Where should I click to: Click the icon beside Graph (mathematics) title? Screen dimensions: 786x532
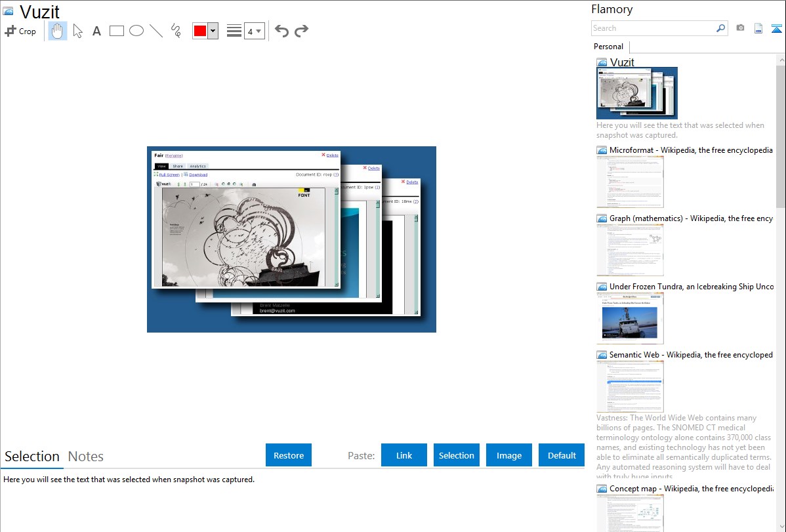pyautogui.click(x=602, y=218)
